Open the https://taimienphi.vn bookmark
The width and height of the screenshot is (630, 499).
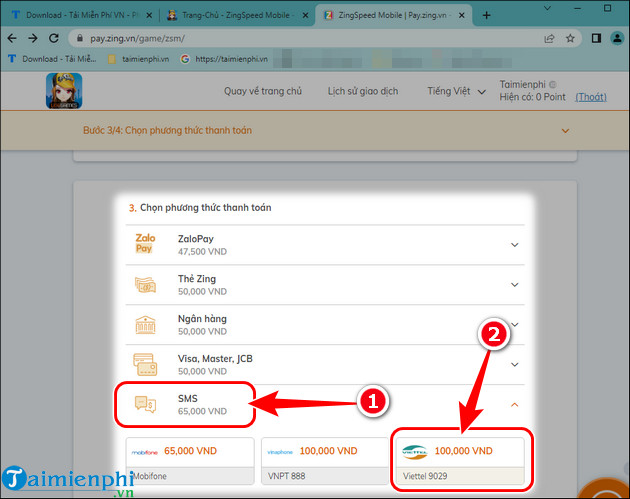(x=224, y=59)
